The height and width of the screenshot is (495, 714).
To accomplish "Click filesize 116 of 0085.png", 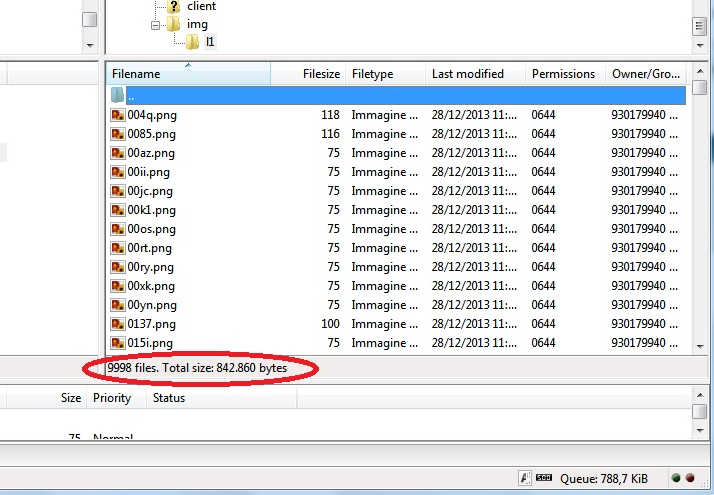I will pos(331,134).
